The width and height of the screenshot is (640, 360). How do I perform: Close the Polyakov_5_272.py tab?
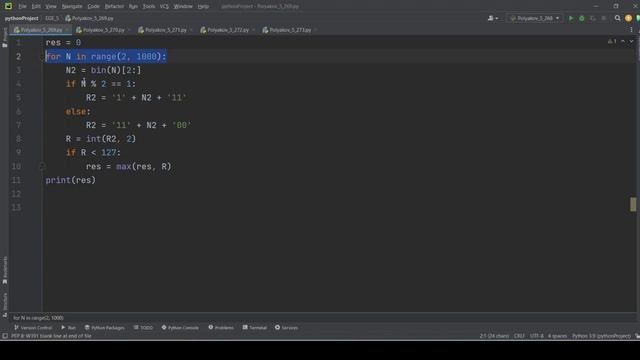[253, 30]
